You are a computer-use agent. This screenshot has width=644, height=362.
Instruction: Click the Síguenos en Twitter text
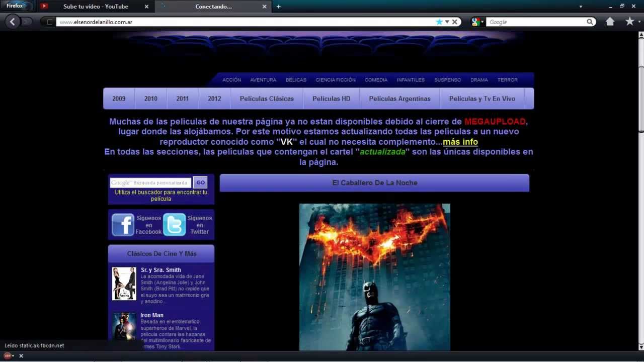click(x=200, y=225)
